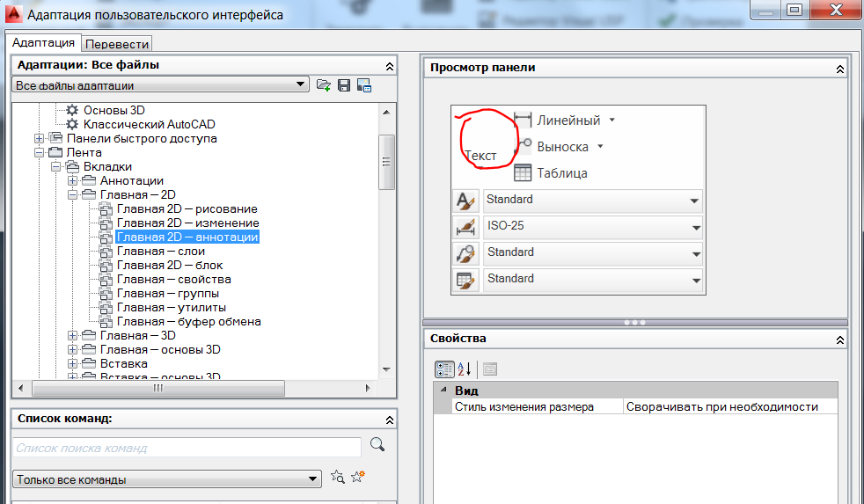Collapse the Главная – 2D tree node

[72, 194]
